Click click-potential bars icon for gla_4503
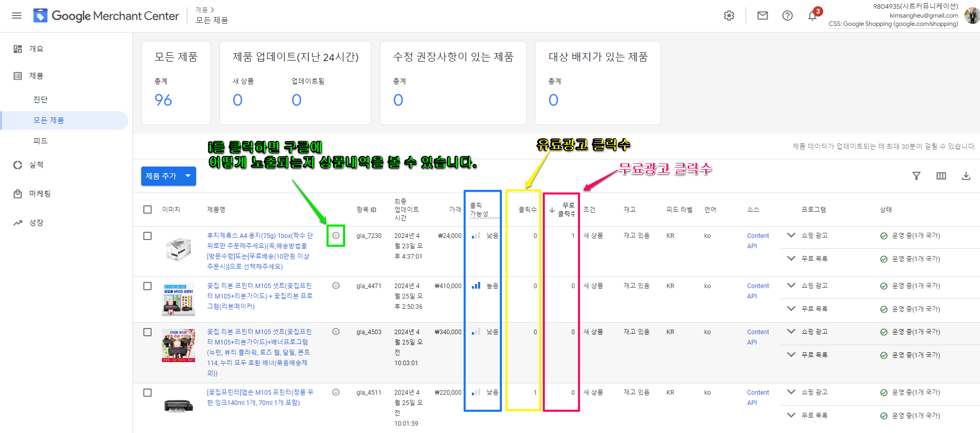This screenshot has height=433, width=980. point(476,332)
